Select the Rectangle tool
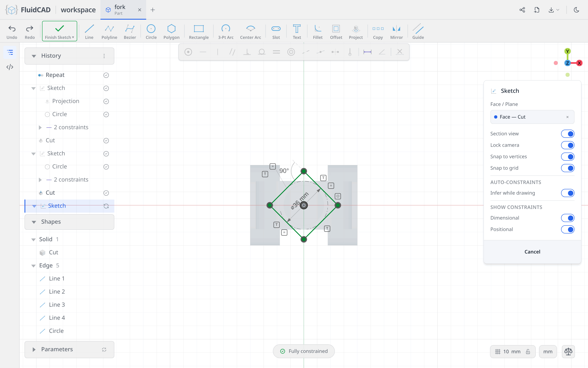Viewport: 588px width, 368px height. coord(199,31)
